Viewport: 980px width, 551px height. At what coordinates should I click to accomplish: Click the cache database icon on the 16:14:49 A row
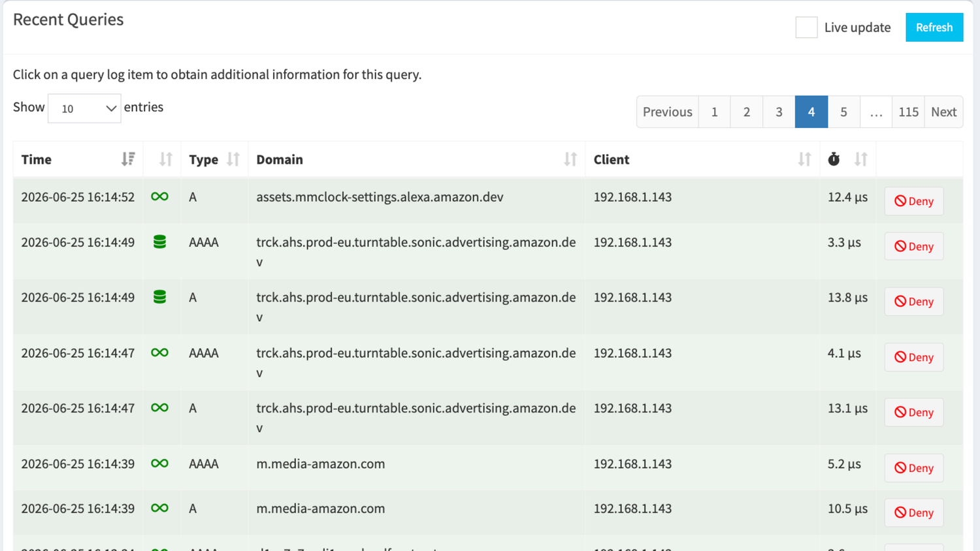(159, 297)
